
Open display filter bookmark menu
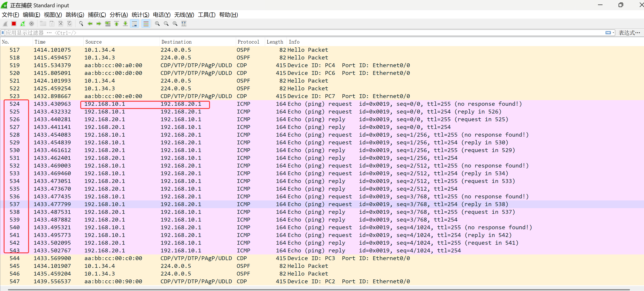coord(3,33)
